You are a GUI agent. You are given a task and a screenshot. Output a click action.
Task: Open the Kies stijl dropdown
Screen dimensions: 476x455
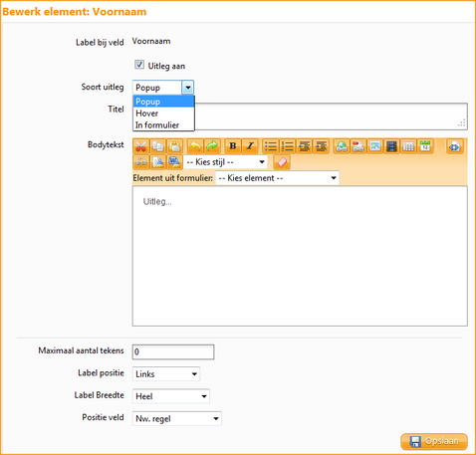(x=225, y=162)
